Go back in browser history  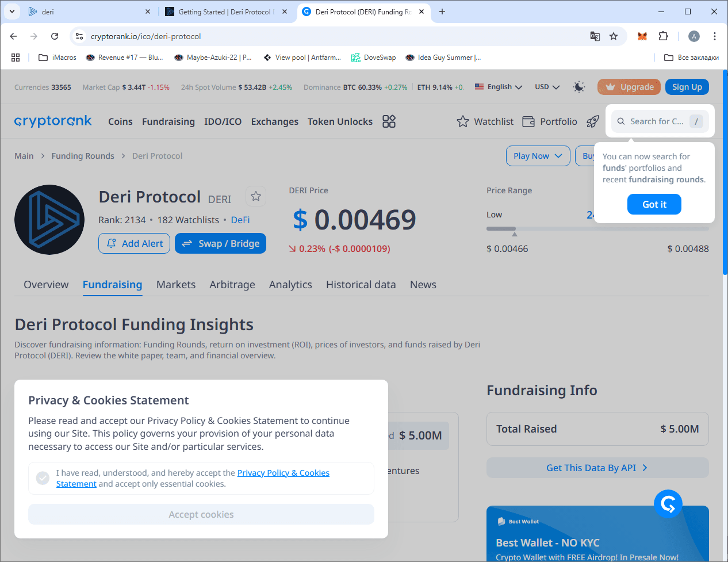(13, 36)
